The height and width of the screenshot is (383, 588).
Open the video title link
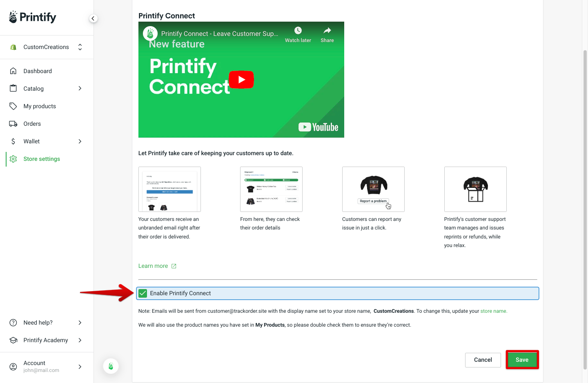pos(220,33)
